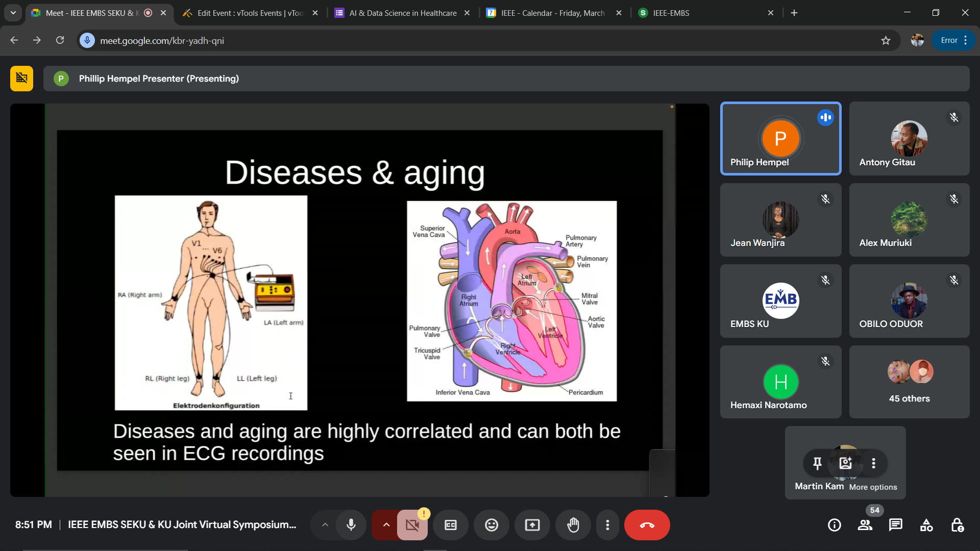Toggle the microphone mute button
The image size is (980, 551).
click(x=351, y=525)
